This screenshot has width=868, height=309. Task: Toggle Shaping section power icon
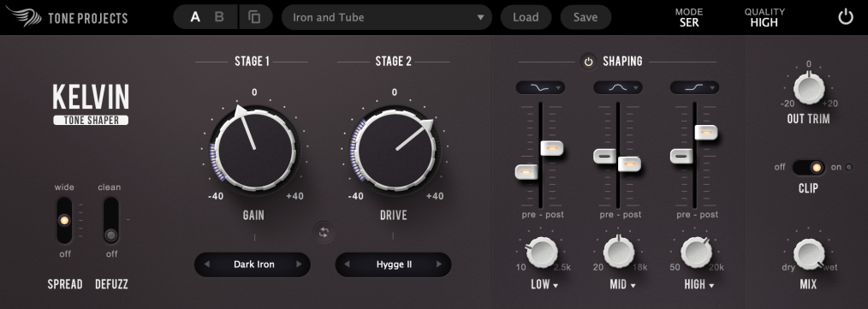[x=588, y=62]
